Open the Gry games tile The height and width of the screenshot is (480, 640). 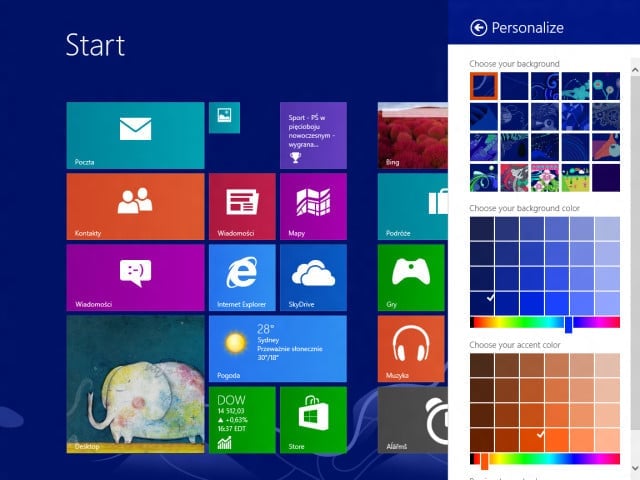[x=411, y=278]
